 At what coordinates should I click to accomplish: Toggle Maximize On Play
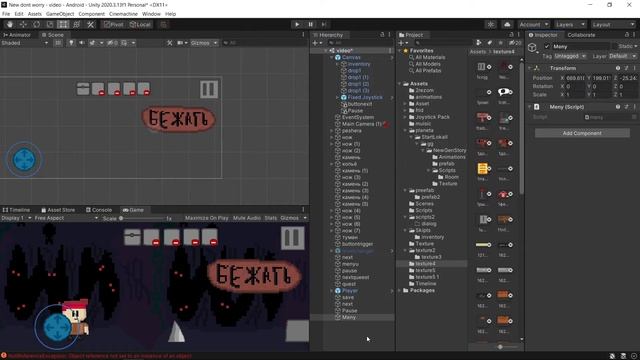coord(207,218)
